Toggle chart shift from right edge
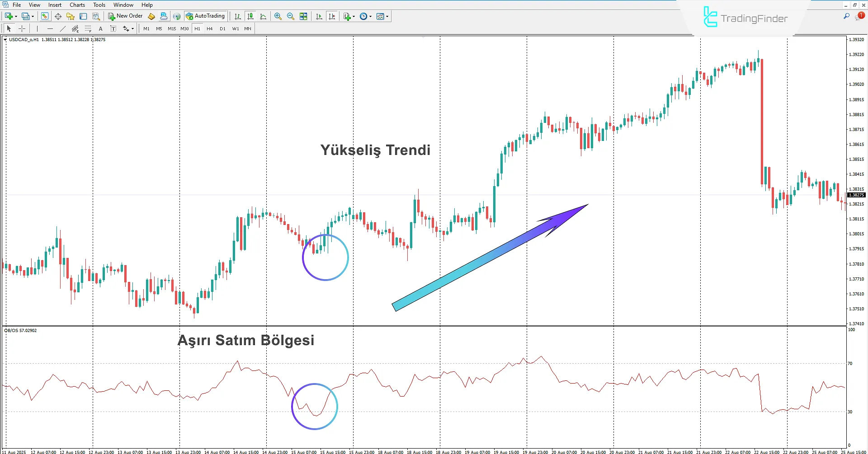 coord(332,16)
